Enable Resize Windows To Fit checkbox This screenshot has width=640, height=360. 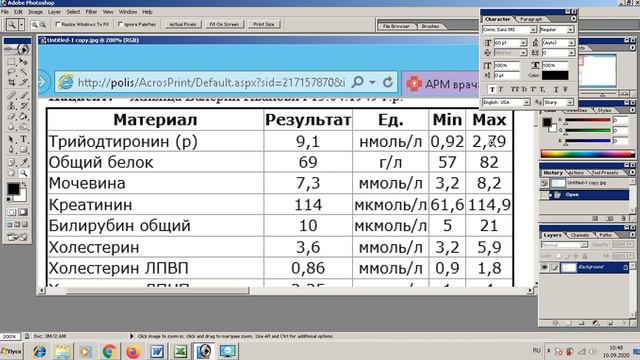tap(58, 24)
